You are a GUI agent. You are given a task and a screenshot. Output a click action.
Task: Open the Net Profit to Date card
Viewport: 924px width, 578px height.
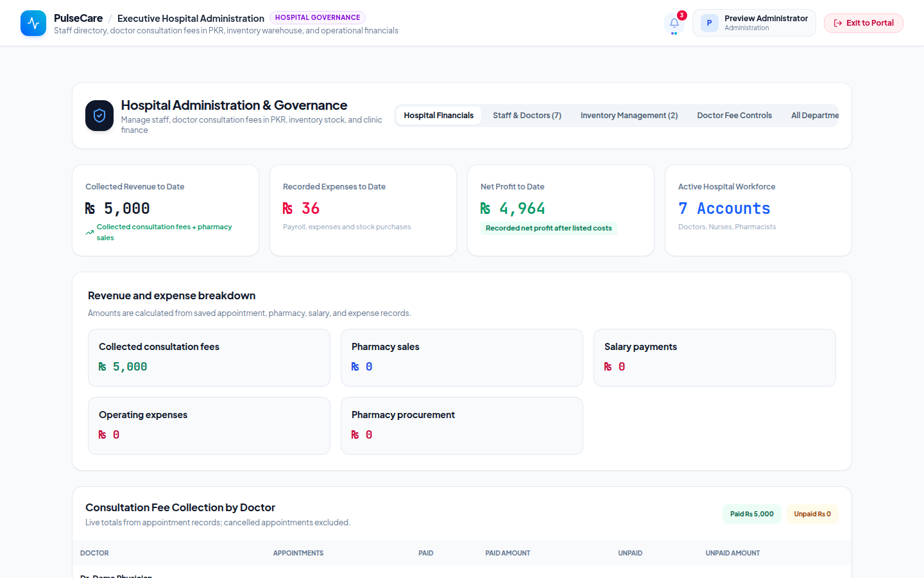[x=561, y=211]
